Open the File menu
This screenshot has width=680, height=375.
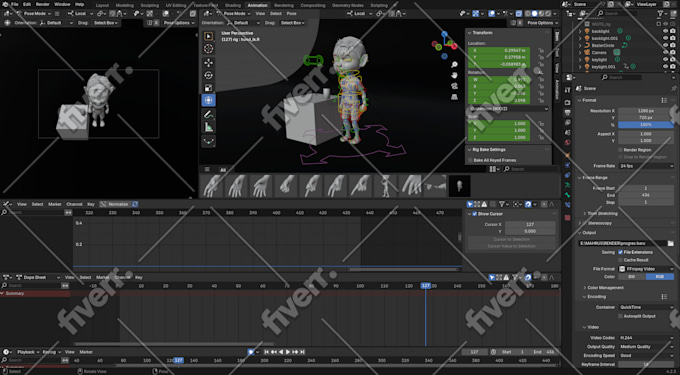click(x=14, y=4)
